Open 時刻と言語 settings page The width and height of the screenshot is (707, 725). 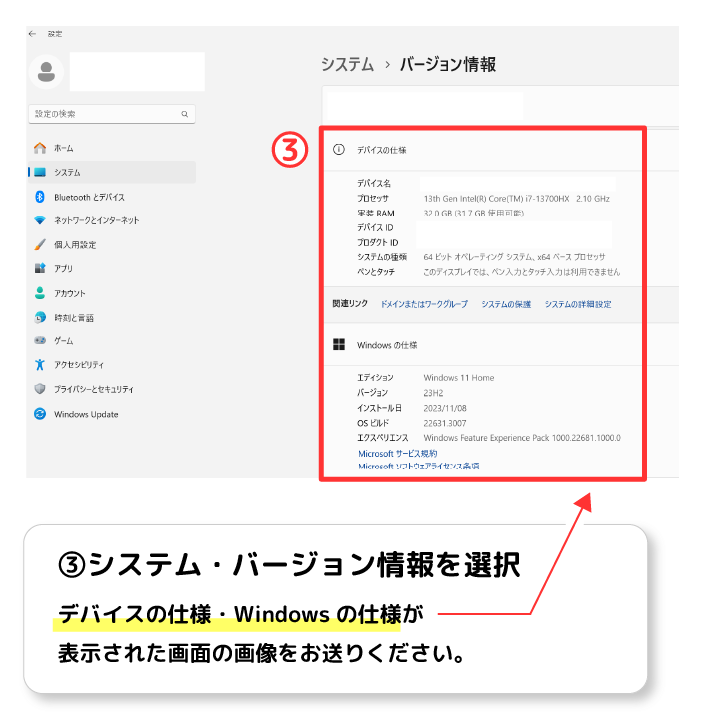74,318
